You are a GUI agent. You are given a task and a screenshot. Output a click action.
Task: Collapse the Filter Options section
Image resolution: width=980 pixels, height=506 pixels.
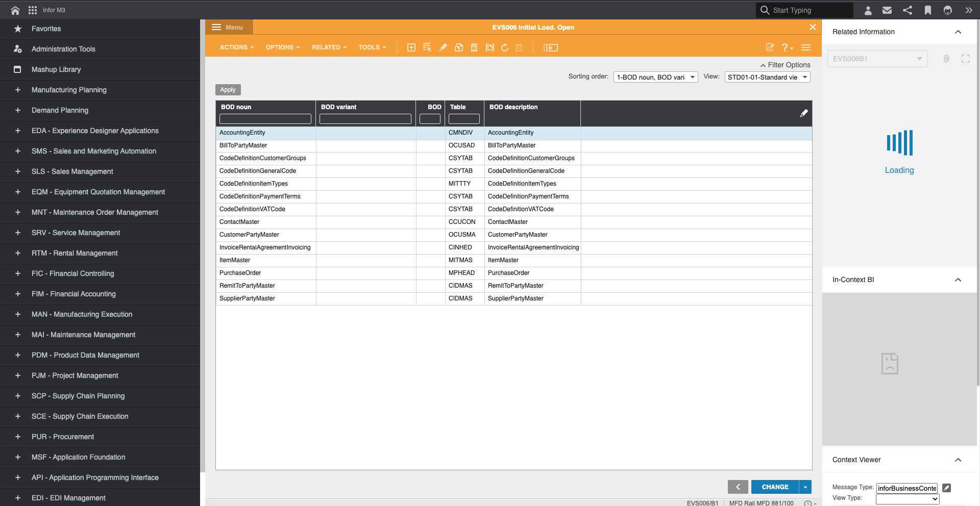pyautogui.click(x=785, y=65)
